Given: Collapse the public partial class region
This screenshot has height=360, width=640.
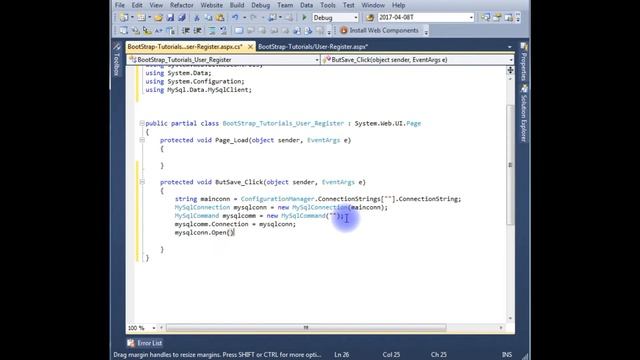Looking at the screenshot, I should pos(142,123).
